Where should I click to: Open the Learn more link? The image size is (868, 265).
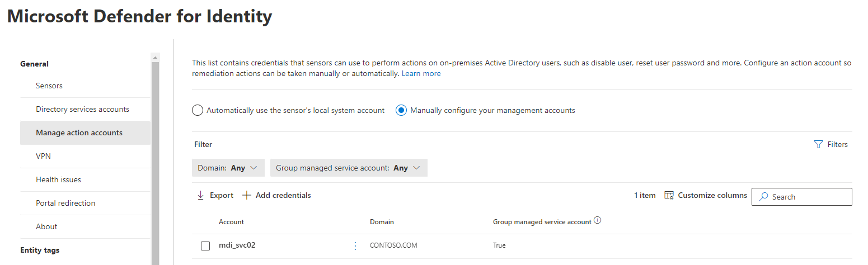click(421, 73)
